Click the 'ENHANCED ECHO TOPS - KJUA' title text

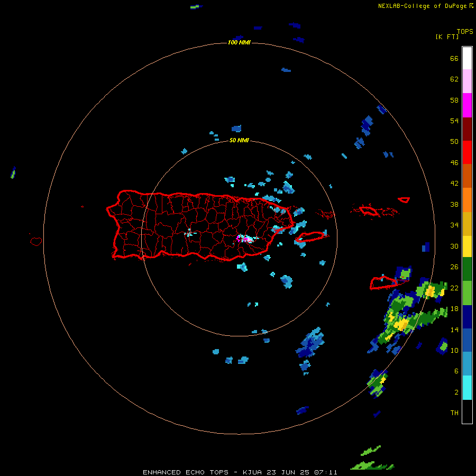click(x=202, y=472)
